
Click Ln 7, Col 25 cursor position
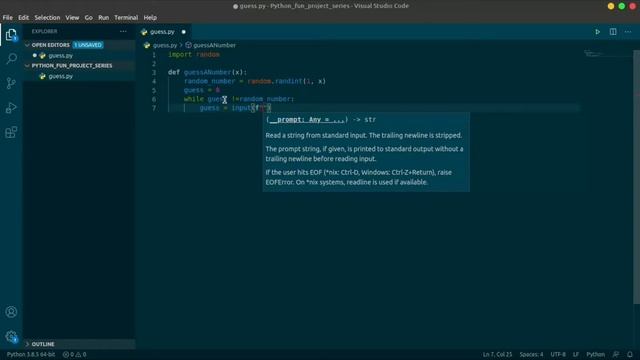point(497,354)
